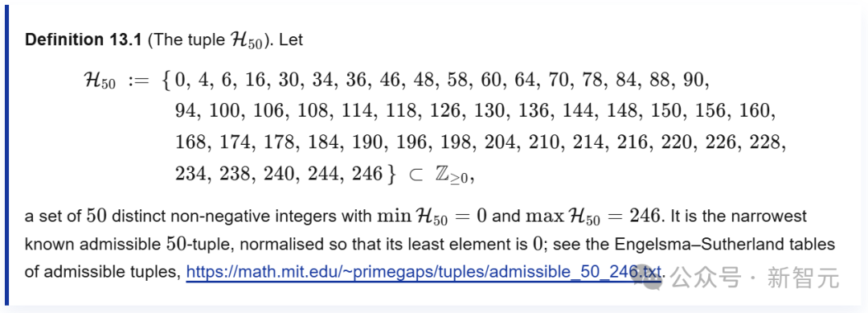This screenshot has width=868, height=313.
Task: Click the number 160 ending the second row
Action: click(x=760, y=111)
